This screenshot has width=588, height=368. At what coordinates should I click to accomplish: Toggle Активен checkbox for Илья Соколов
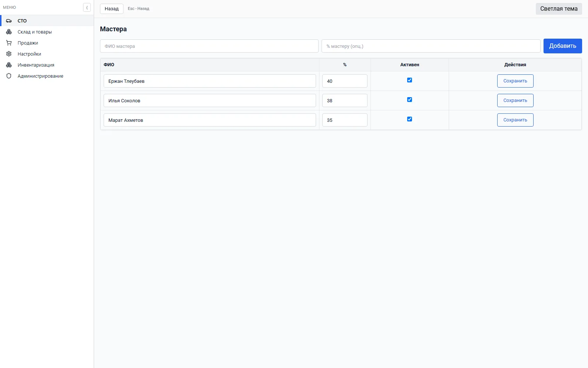tap(409, 99)
